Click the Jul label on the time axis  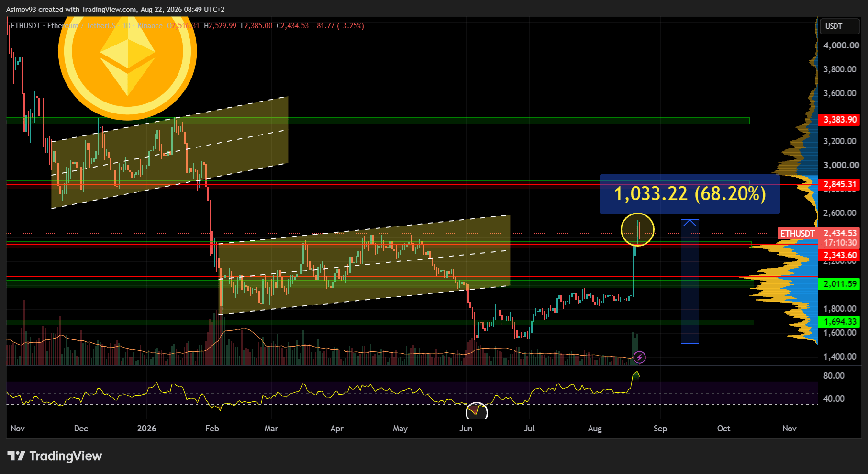click(529, 429)
